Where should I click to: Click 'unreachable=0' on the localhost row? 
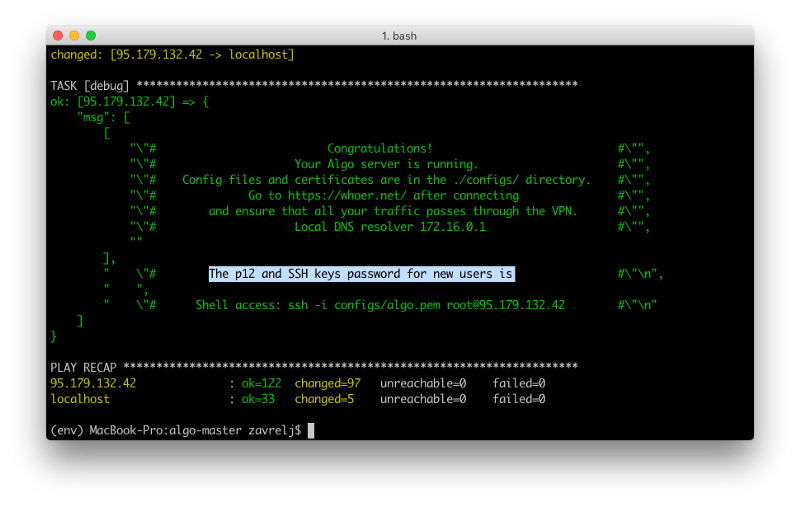pyautogui.click(x=423, y=399)
